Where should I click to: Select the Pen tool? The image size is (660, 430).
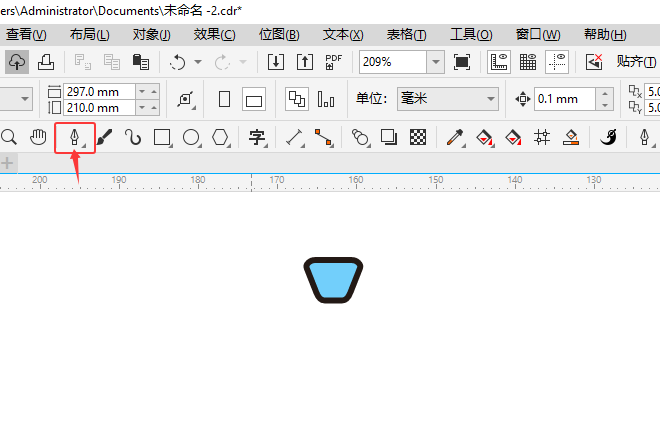point(75,138)
